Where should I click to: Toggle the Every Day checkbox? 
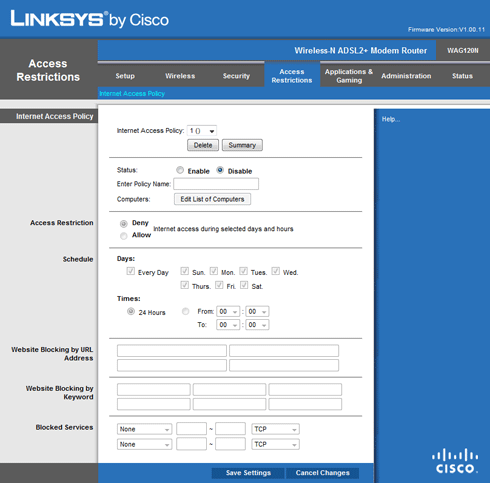[130, 271]
